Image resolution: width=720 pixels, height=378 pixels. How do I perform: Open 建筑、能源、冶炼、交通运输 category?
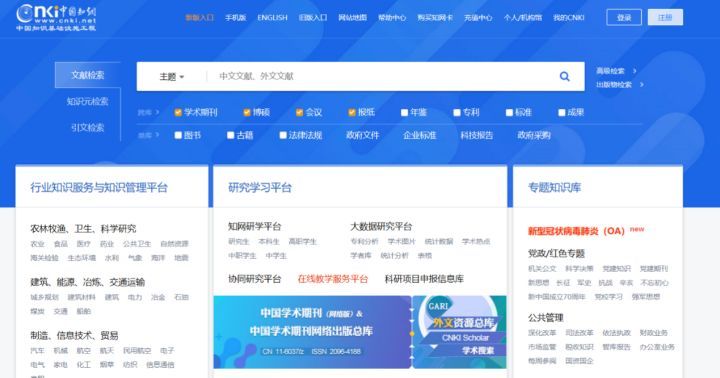click(87, 282)
